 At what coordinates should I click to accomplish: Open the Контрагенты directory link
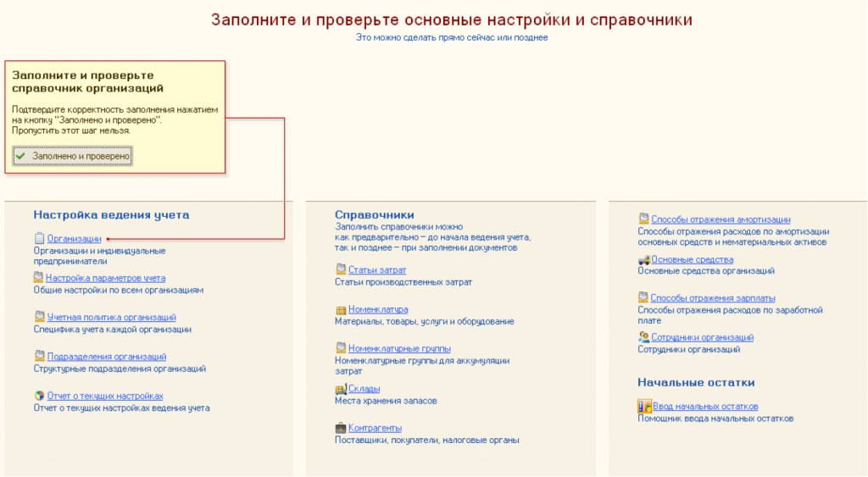click(375, 428)
